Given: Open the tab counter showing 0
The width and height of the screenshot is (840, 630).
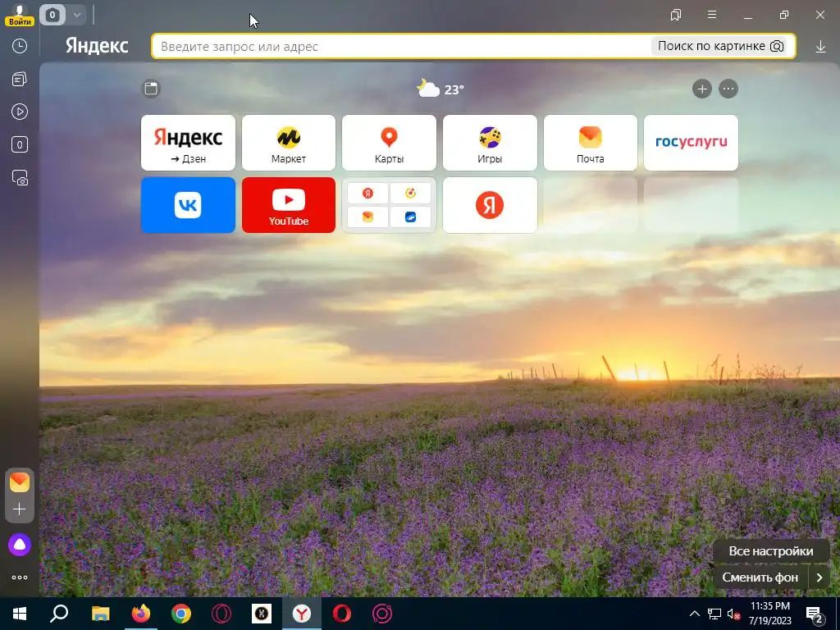Looking at the screenshot, I should click(52, 15).
